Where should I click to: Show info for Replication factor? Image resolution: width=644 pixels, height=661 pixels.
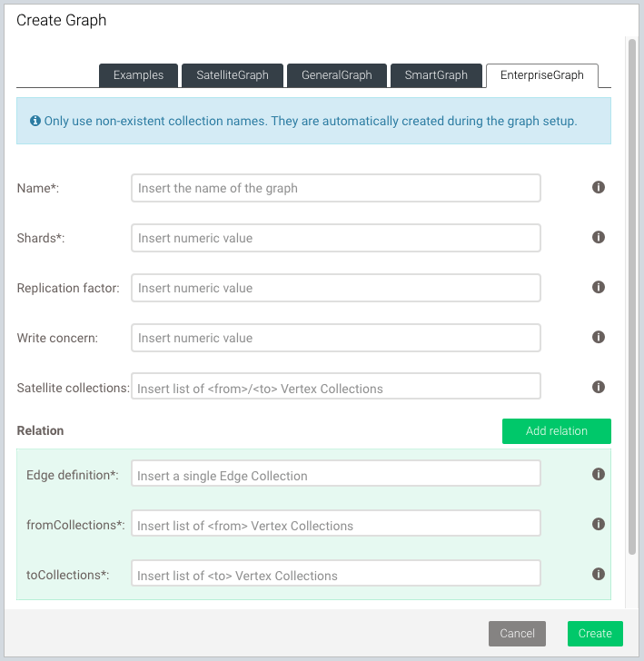pos(599,287)
